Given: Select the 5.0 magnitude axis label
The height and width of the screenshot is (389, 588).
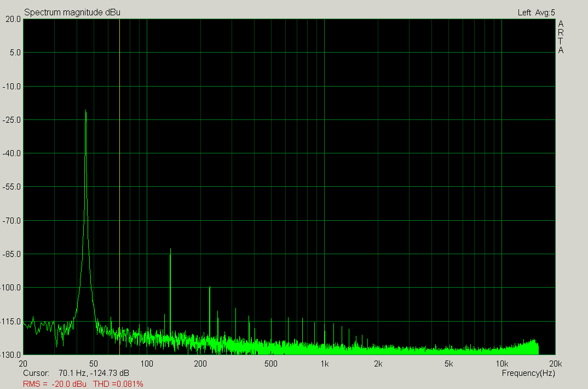Looking at the screenshot, I should click(x=15, y=53).
